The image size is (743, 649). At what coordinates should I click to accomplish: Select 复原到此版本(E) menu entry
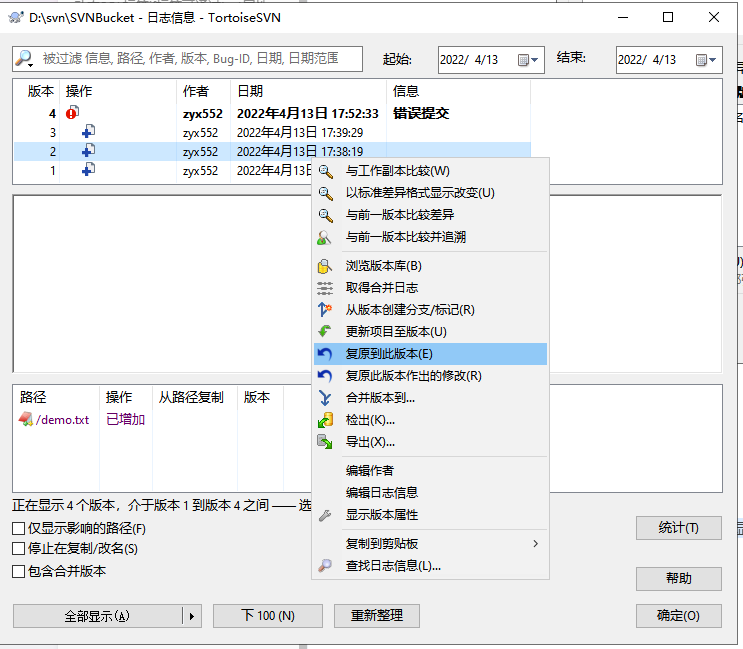click(430, 354)
